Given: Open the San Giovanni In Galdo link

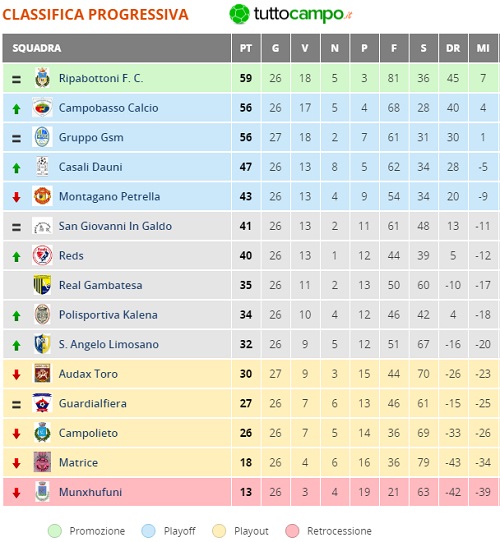Looking at the screenshot, I should tap(115, 226).
